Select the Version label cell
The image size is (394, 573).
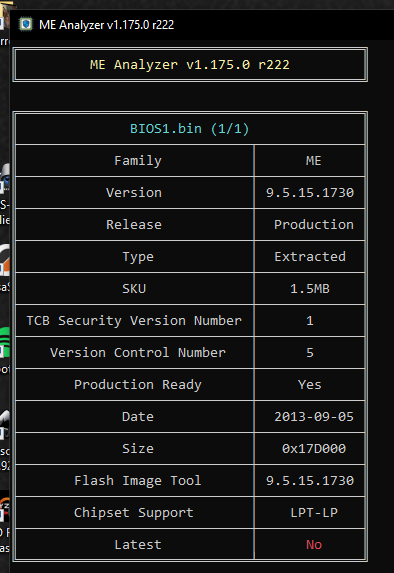134,193
